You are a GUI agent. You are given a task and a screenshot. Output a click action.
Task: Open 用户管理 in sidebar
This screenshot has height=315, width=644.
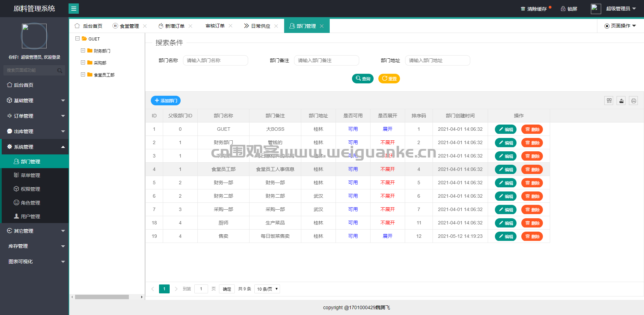click(35, 216)
